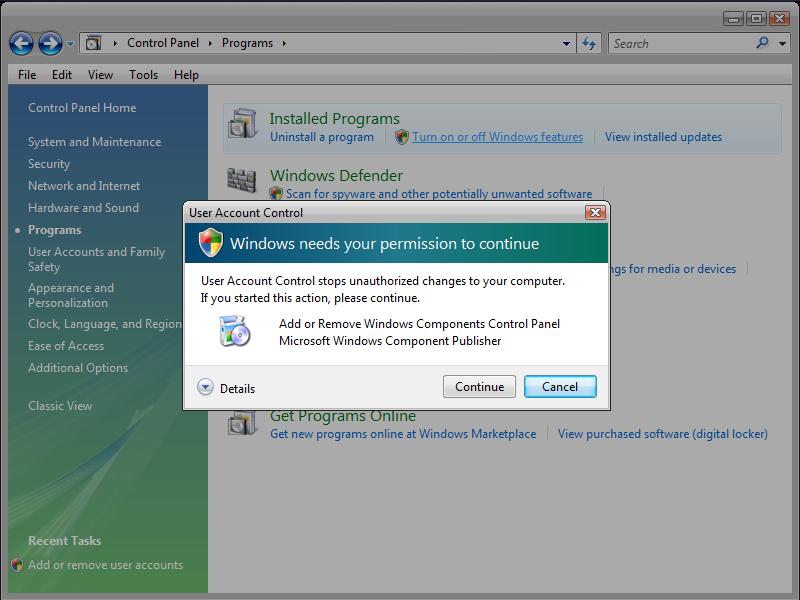800x600 pixels.
Task: Open the address bar history dropdown
Action: coord(566,44)
